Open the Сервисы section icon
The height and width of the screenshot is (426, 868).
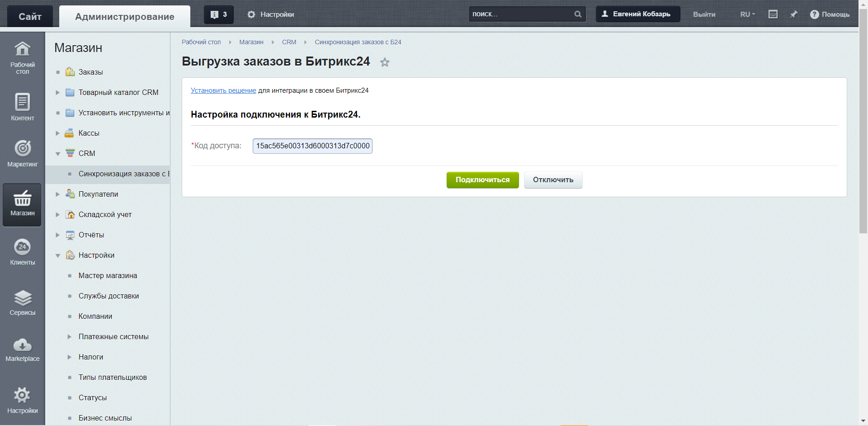click(23, 298)
